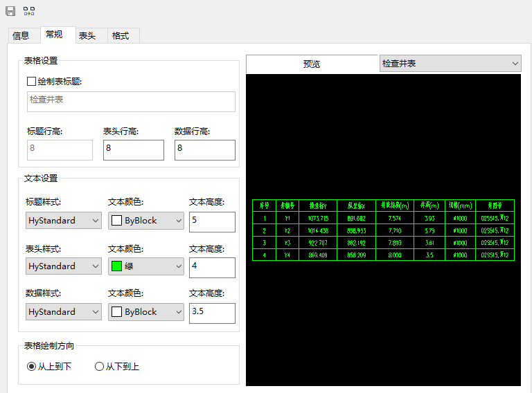
Task: Open the 数据样式 HyStandard dropdown
Action: click(64, 311)
